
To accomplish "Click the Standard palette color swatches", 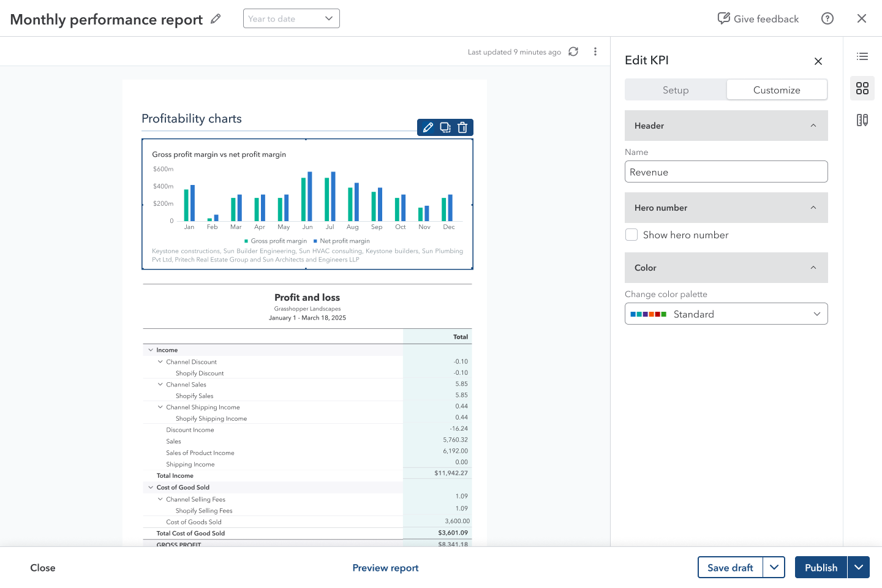I will click(649, 314).
